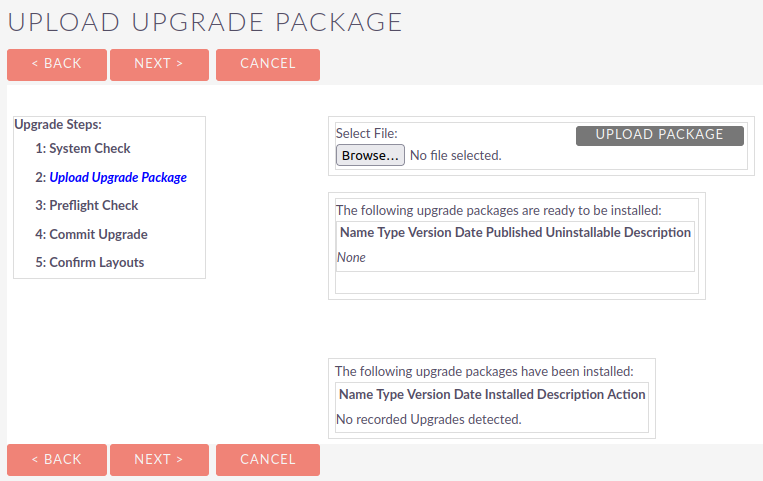Click the bottom Back button
This screenshot has height=481, width=763.
(57, 460)
